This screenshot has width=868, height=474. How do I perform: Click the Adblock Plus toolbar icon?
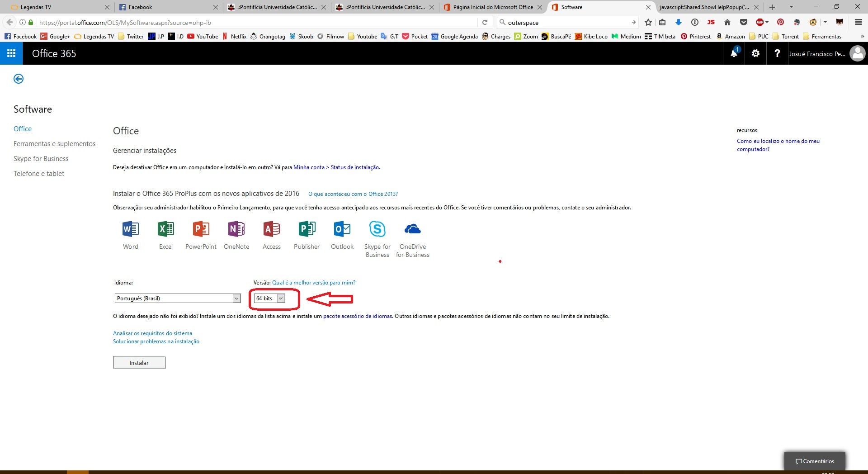(760, 22)
